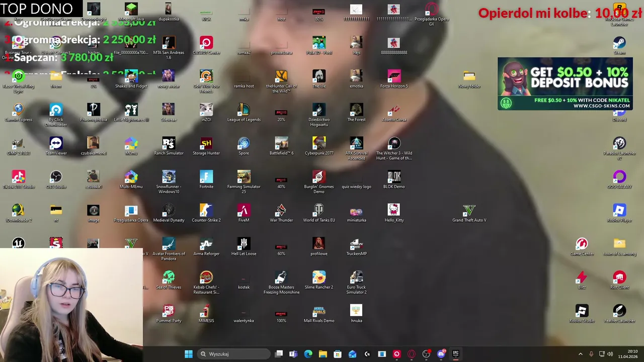The image size is (644, 362).
Task: Launch Steam desktop shortcut
Action: [x=619, y=45]
